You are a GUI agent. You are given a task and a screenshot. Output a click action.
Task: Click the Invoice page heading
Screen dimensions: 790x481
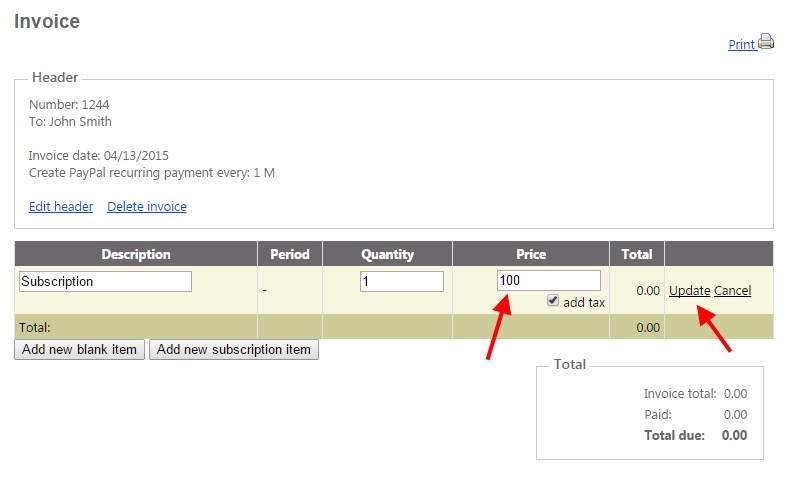click(x=47, y=21)
